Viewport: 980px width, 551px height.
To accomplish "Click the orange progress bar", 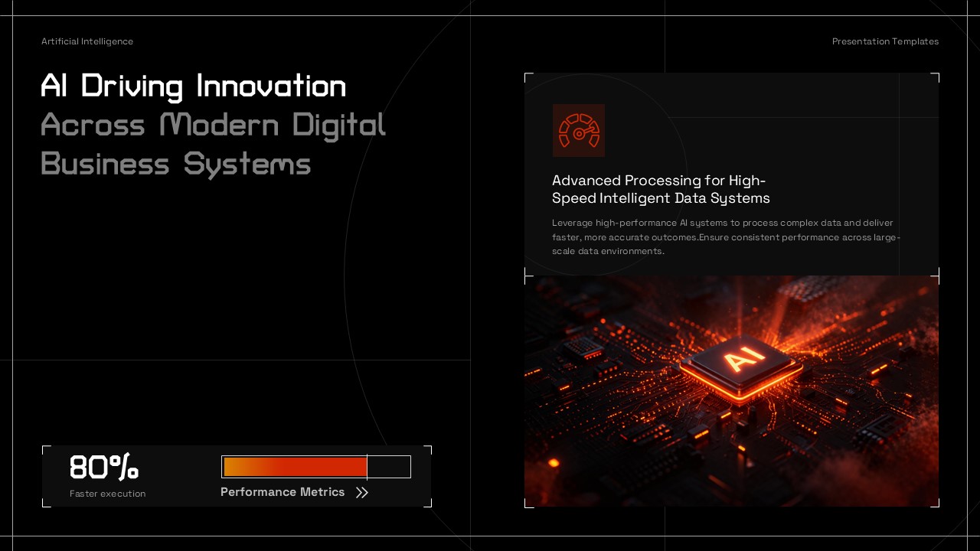I will click(x=295, y=467).
